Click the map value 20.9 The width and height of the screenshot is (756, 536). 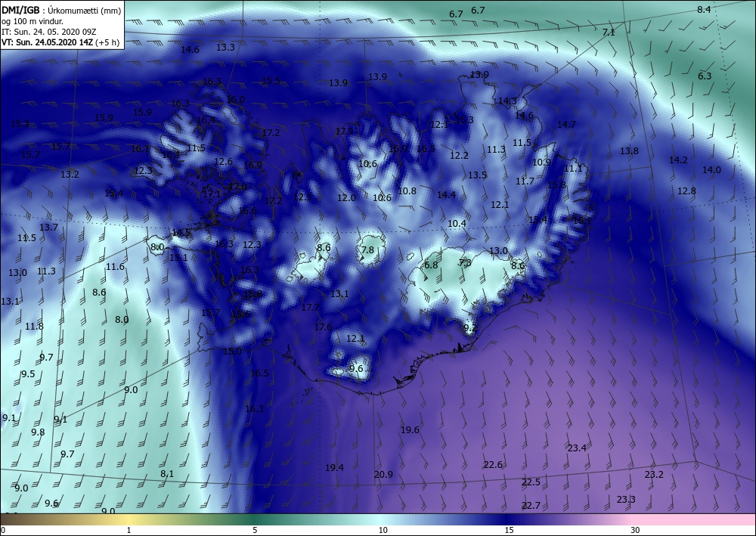click(383, 474)
